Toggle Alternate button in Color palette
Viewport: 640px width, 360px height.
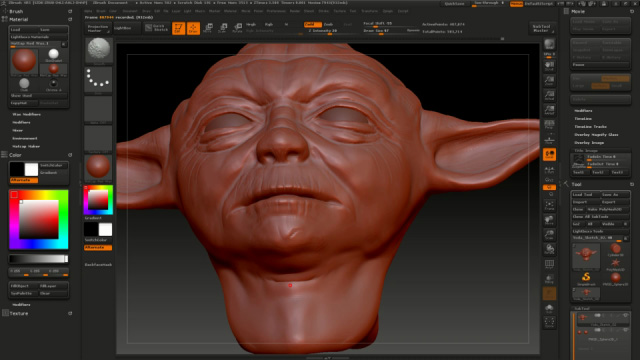(24, 180)
